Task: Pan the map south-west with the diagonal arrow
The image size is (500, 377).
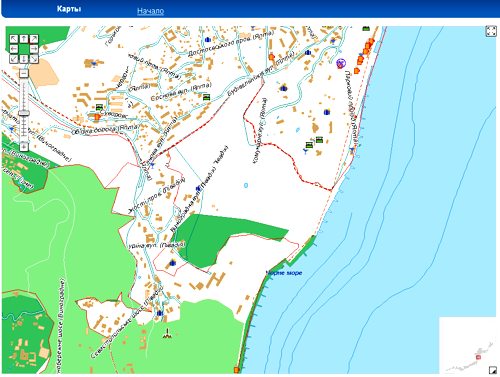Action: point(14,59)
